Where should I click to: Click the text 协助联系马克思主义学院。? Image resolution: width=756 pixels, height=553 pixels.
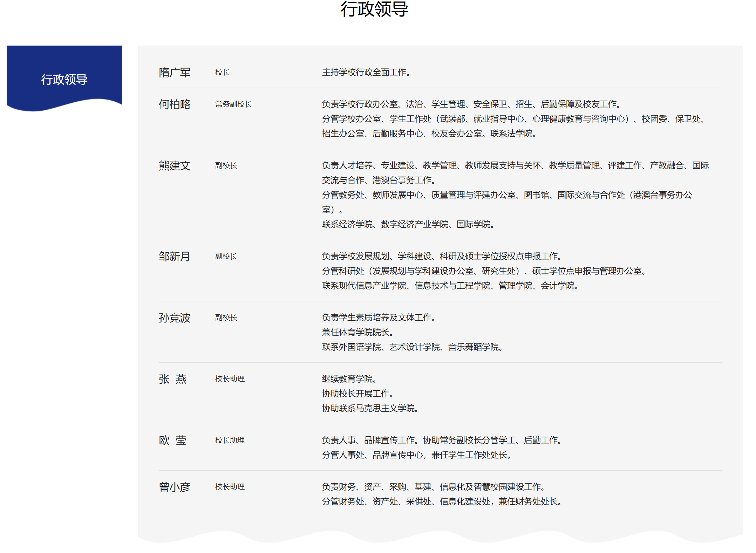tap(371, 408)
